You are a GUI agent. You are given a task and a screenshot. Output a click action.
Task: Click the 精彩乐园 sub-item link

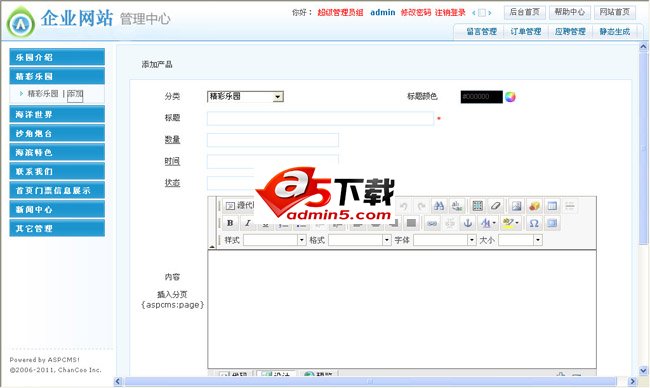[x=43, y=94]
